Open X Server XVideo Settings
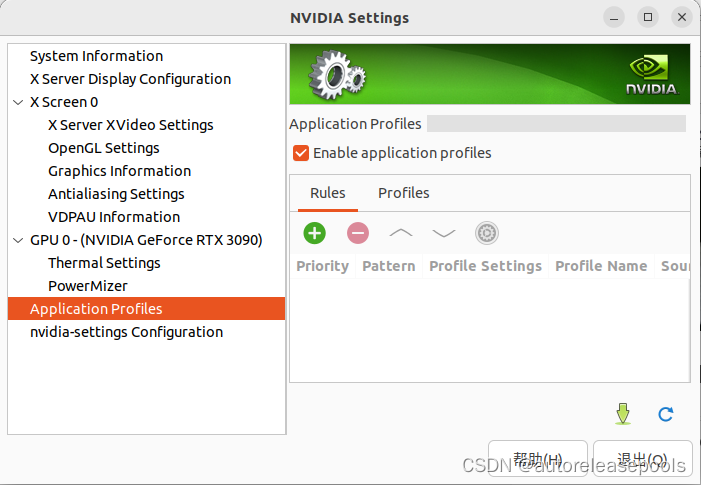 (x=131, y=125)
